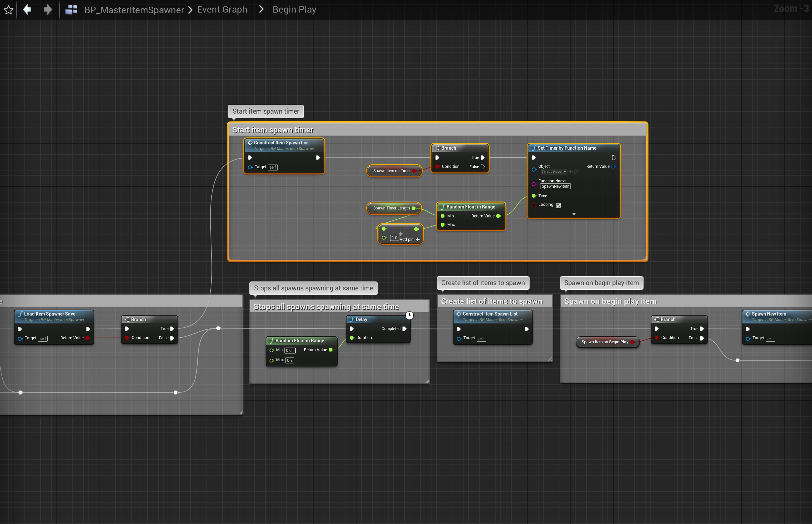This screenshot has height=524, width=812.
Task: Click the Random Float Min 0.01 field
Action: [x=289, y=351]
